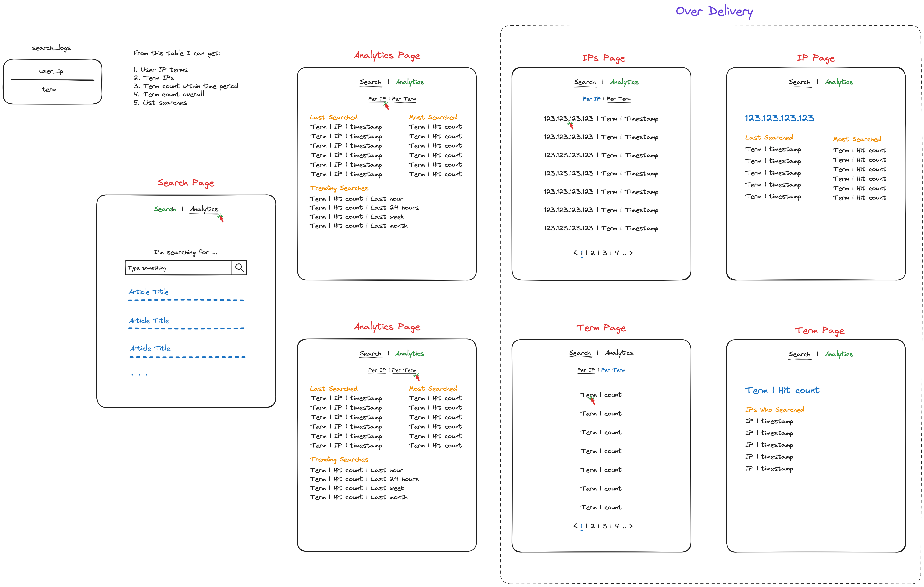Click the search_logs table 'user_ip' field

click(x=51, y=71)
